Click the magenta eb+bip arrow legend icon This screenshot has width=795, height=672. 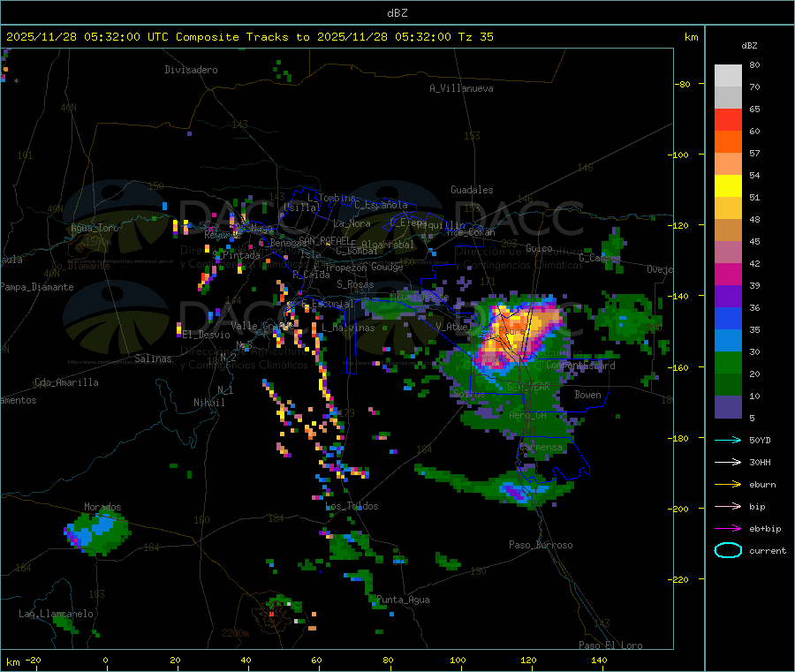(x=728, y=529)
